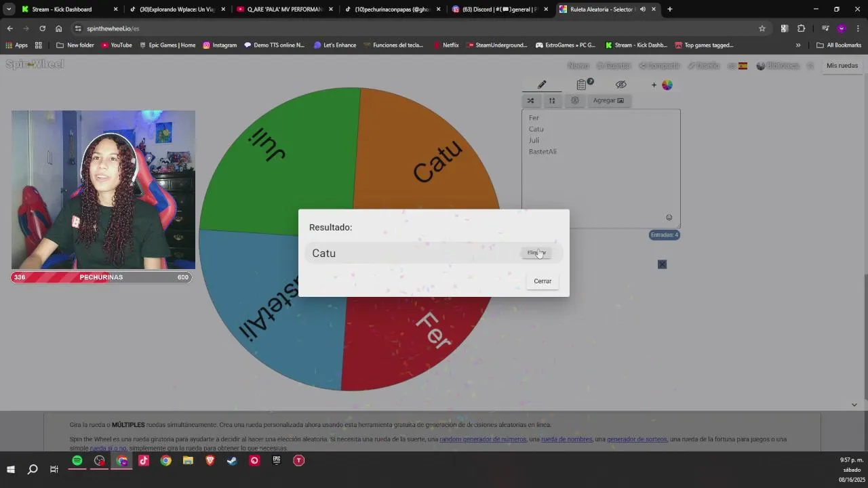The height and width of the screenshot is (488, 868).
Task: Open the clipboard results list tab
Action: [581, 85]
